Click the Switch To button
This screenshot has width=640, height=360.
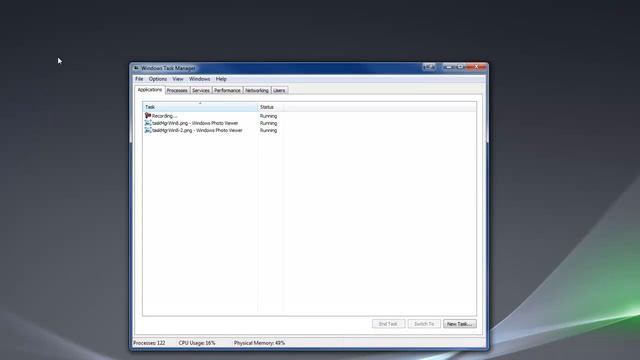(424, 324)
